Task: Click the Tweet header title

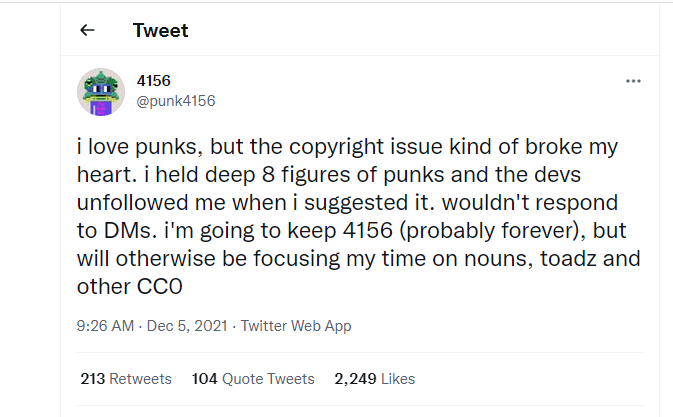Action: 160,30
